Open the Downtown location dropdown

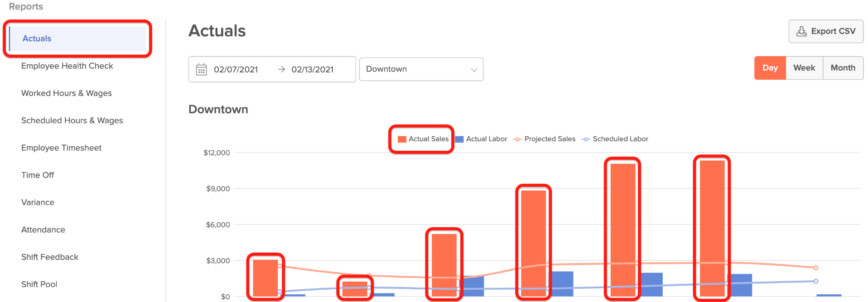coord(420,69)
